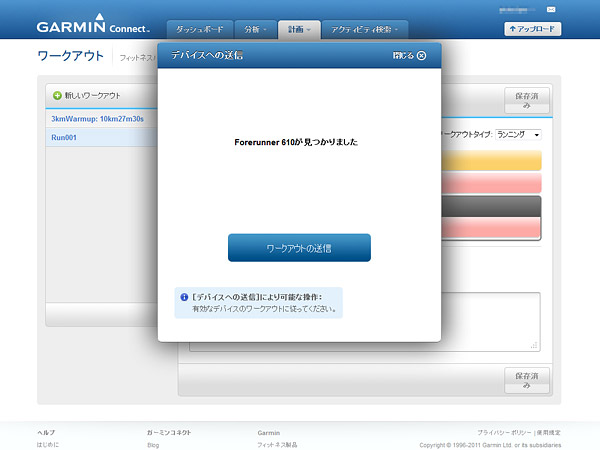600x450 pixels.
Task: Click the info icon in dialog hint
Action: click(x=184, y=297)
